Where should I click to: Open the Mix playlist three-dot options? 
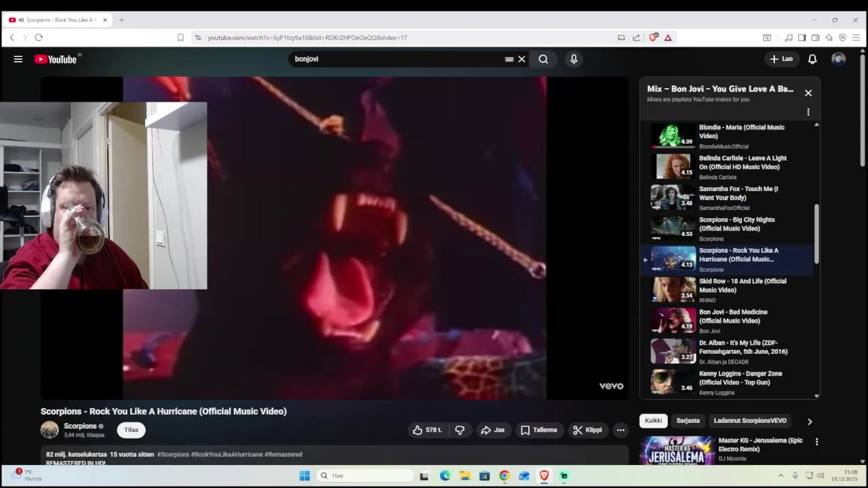(808, 112)
